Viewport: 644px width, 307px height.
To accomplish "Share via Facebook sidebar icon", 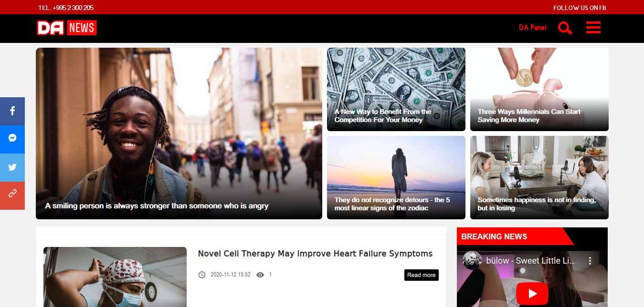I will (x=12, y=111).
